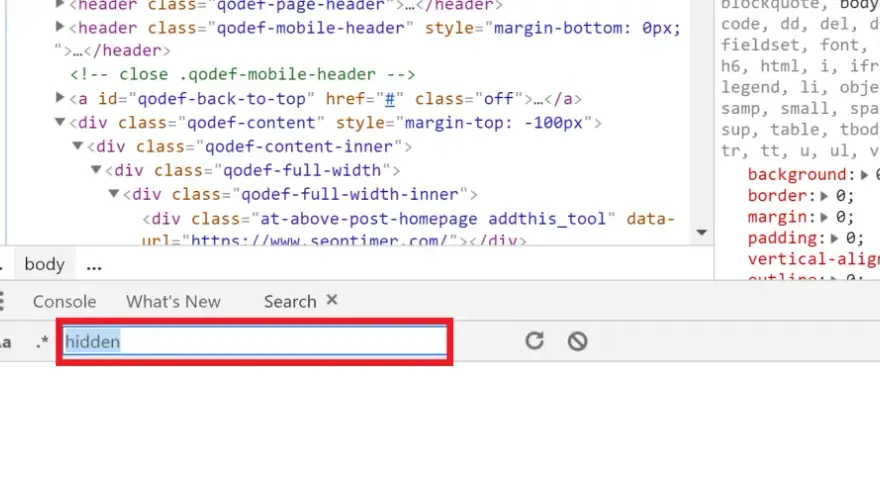Close the Search drawer tab
The image size is (880, 480).
[x=332, y=300]
